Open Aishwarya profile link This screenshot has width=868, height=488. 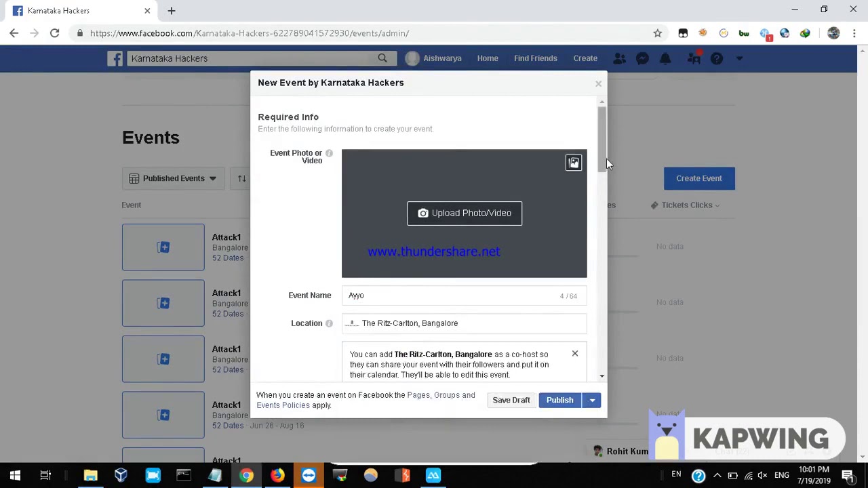pos(434,58)
